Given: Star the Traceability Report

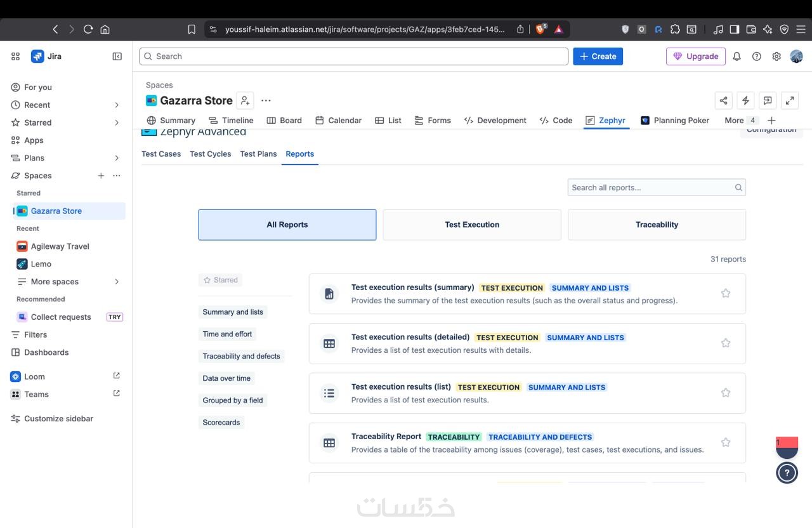Looking at the screenshot, I should click(x=726, y=442).
